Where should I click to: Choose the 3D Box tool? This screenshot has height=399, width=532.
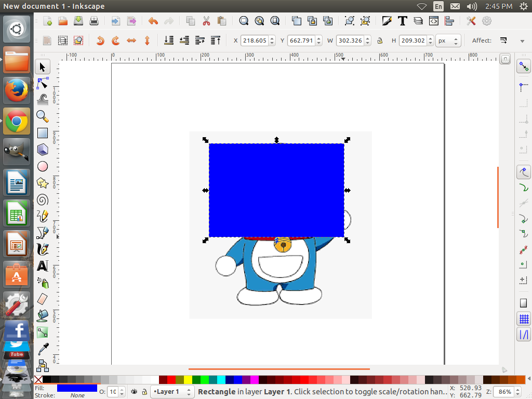43,150
